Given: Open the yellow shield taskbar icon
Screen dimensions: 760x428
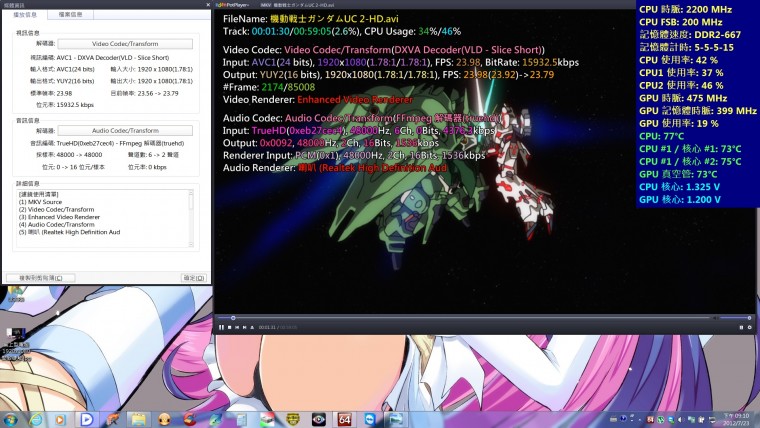Looking at the screenshot, I should tap(293, 419).
